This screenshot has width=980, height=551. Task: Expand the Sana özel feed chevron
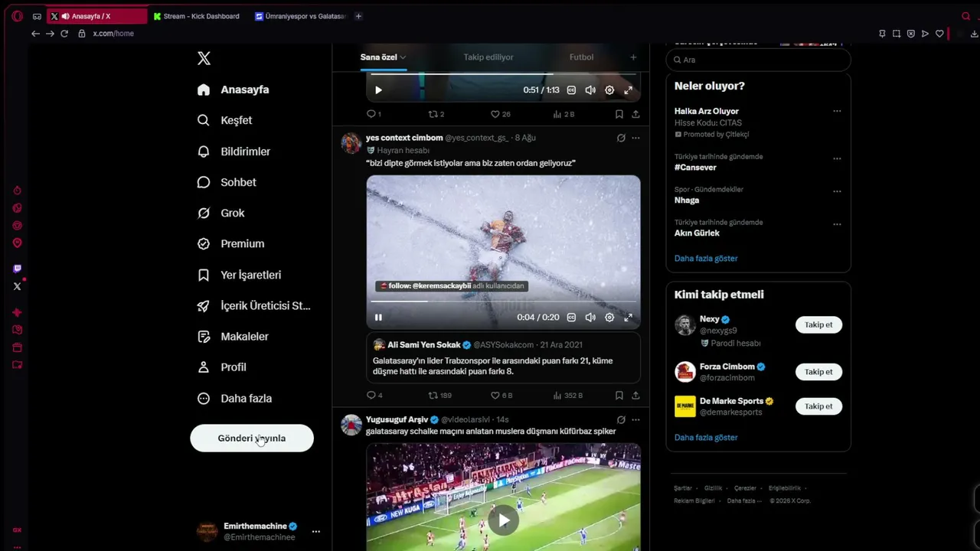(x=403, y=57)
